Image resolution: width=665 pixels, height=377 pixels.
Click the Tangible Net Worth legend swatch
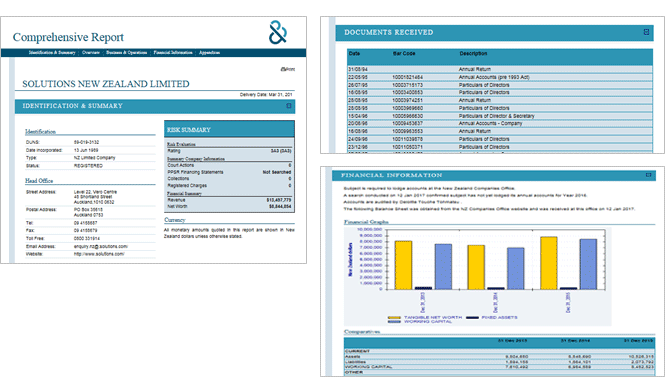(394, 317)
